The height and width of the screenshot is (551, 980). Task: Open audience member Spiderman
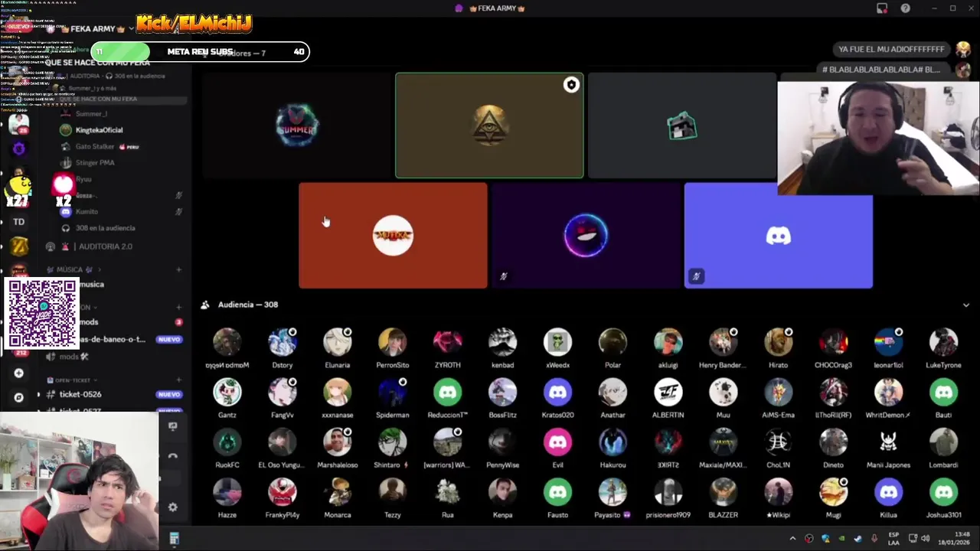tap(393, 398)
